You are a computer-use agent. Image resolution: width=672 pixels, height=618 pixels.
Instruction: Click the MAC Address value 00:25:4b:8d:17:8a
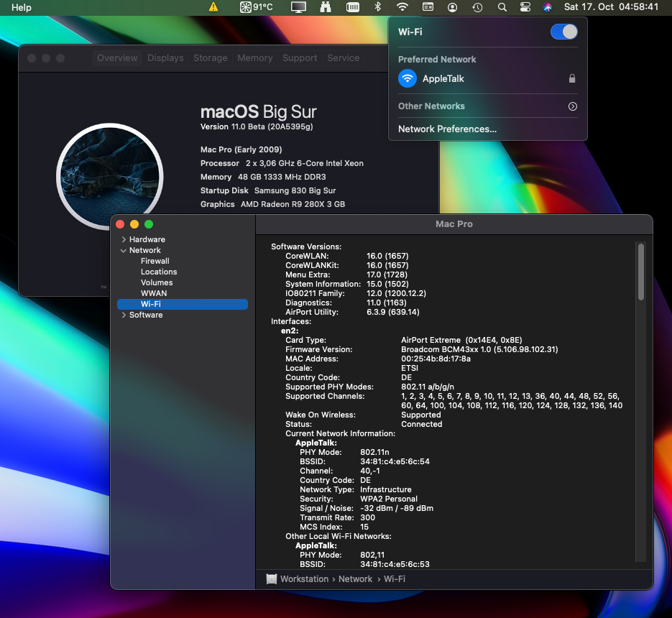point(436,359)
